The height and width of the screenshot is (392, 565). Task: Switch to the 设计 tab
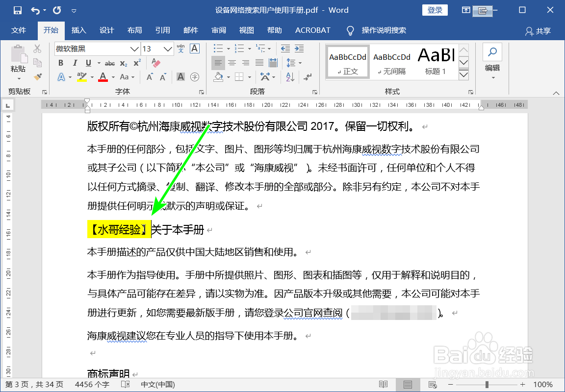tap(106, 30)
